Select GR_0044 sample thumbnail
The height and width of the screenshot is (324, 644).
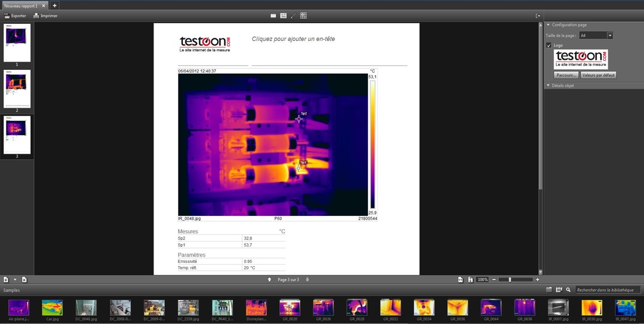(x=491, y=307)
